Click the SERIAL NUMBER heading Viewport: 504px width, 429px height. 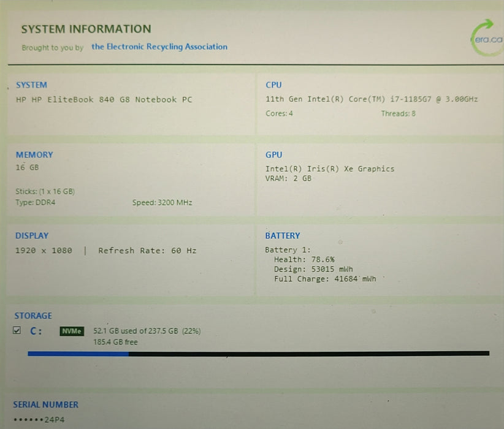(x=45, y=405)
